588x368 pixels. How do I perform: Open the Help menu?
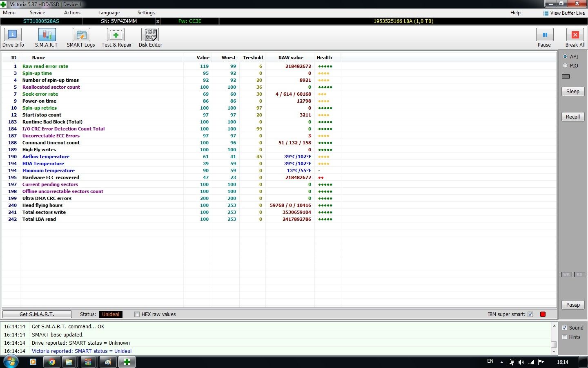tap(515, 13)
